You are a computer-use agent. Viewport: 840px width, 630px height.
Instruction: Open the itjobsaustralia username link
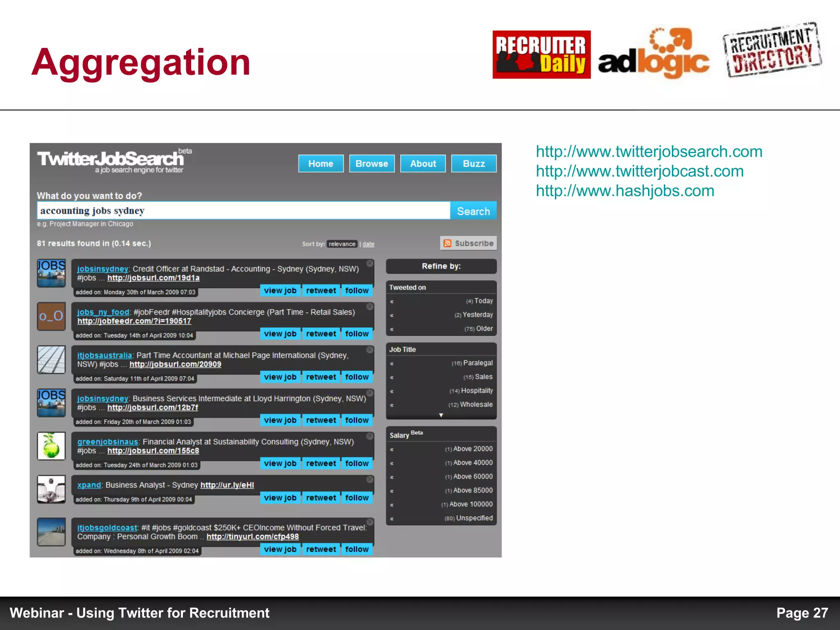point(105,355)
